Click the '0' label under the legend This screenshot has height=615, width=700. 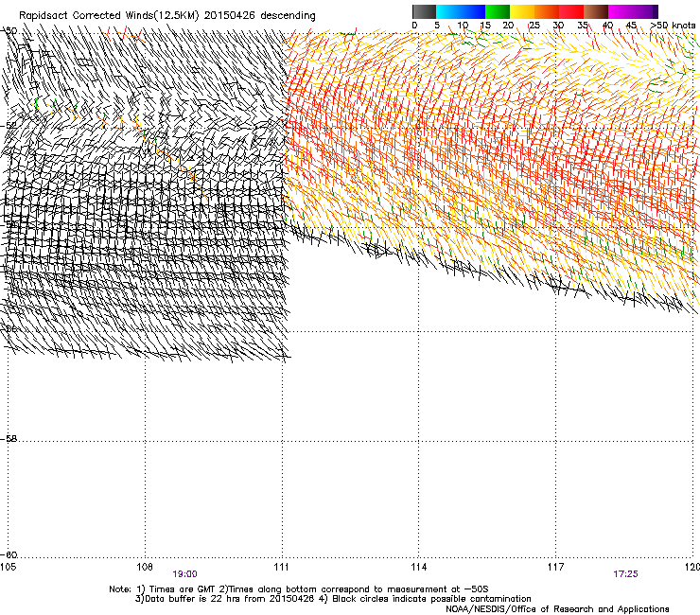414,26
